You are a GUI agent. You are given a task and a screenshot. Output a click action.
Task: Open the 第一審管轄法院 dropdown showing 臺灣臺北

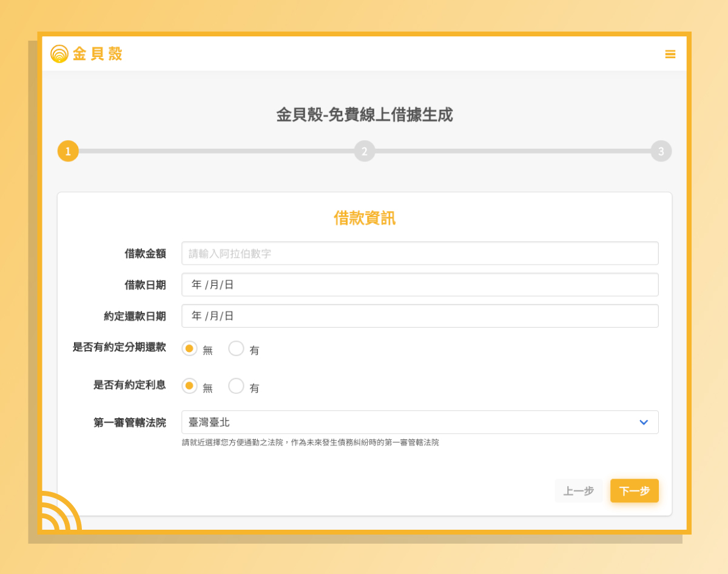pyautogui.click(x=420, y=422)
